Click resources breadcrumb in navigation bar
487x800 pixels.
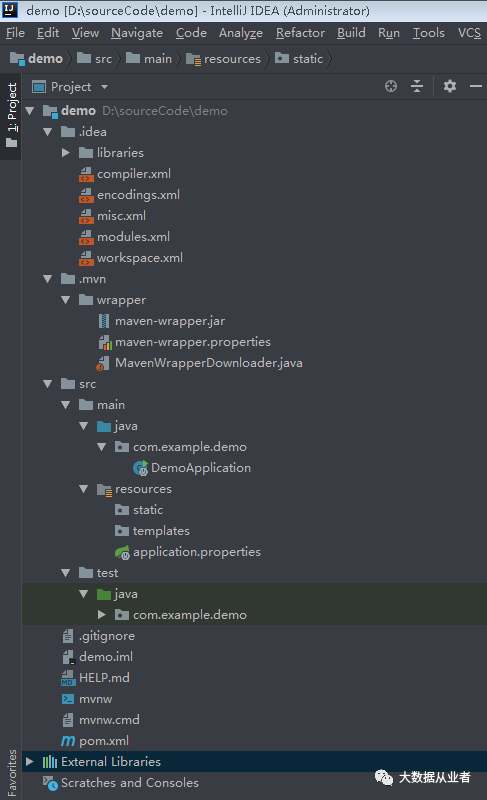[224, 59]
